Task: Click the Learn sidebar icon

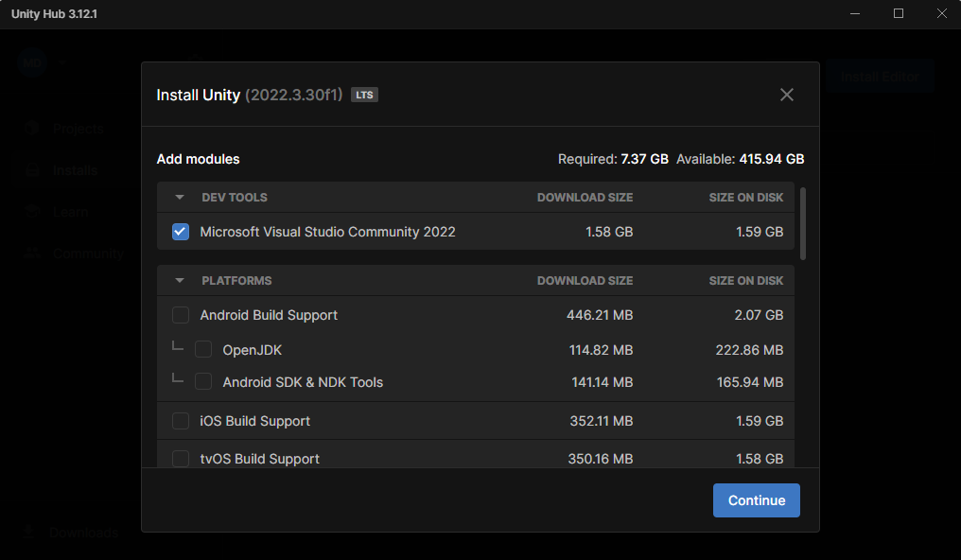Action: [x=32, y=212]
